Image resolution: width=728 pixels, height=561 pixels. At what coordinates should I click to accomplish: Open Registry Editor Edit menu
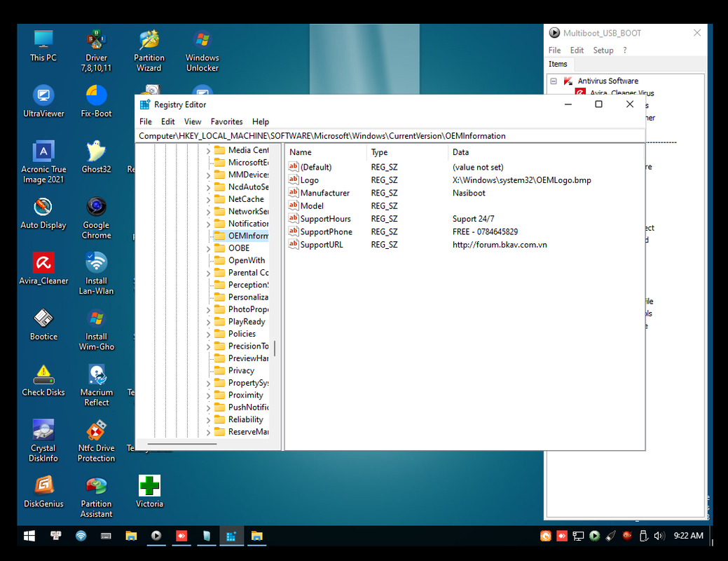click(x=167, y=121)
